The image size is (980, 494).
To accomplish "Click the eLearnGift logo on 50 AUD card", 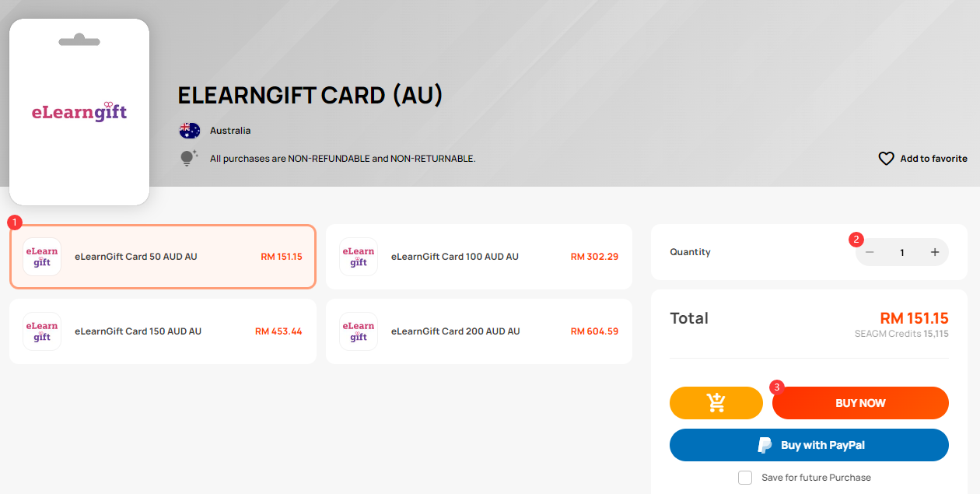I will tap(42, 257).
